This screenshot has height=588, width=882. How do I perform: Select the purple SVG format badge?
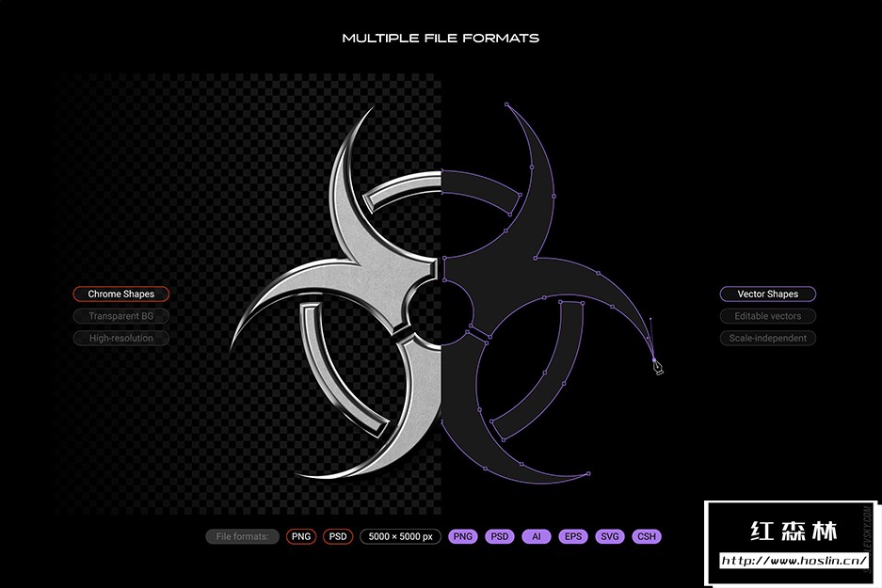[610, 536]
